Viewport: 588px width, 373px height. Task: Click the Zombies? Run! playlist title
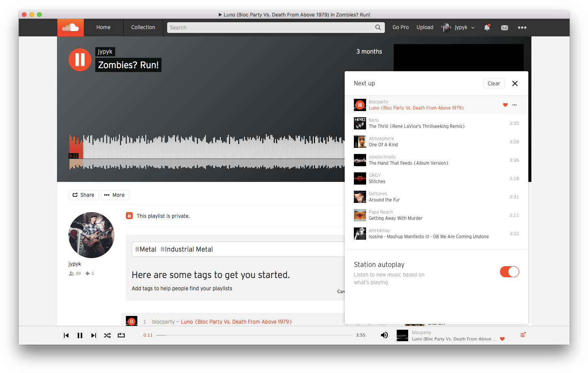tap(128, 65)
